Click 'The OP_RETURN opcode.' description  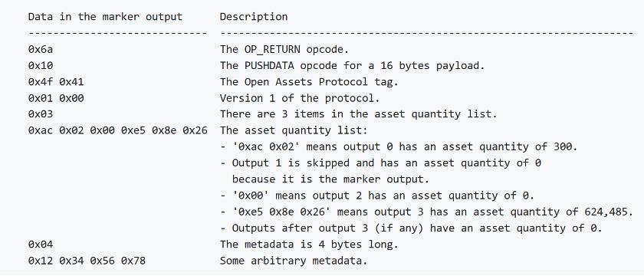click(x=284, y=49)
